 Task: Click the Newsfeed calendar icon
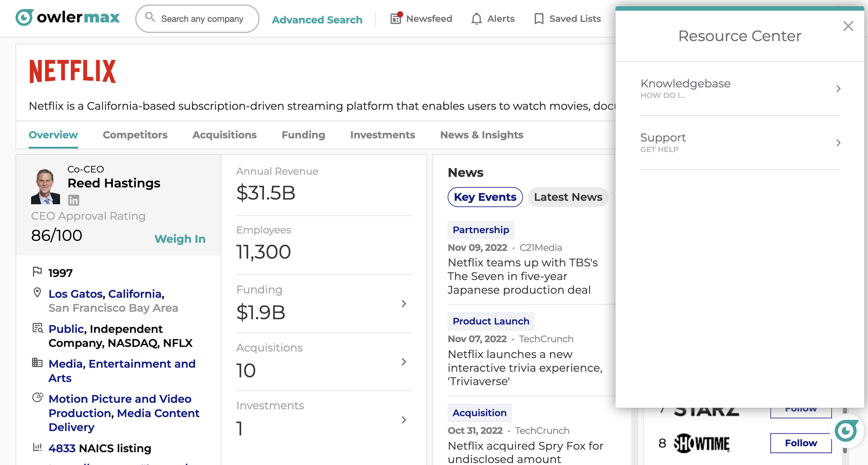click(x=396, y=18)
